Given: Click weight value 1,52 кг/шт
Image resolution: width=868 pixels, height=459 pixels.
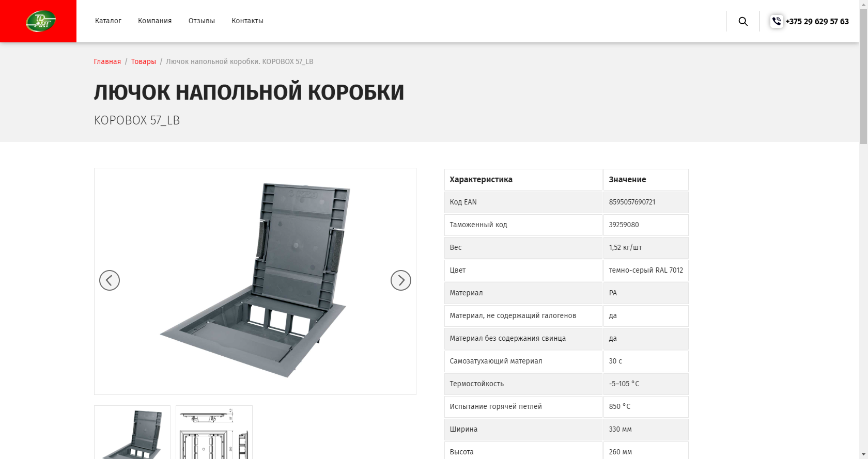Looking at the screenshot, I should pos(625,247).
